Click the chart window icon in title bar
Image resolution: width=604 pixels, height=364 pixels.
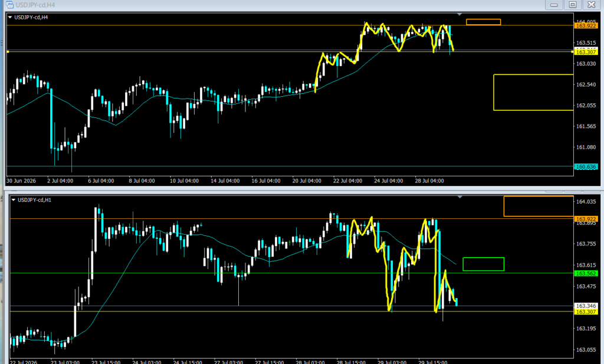point(9,5)
